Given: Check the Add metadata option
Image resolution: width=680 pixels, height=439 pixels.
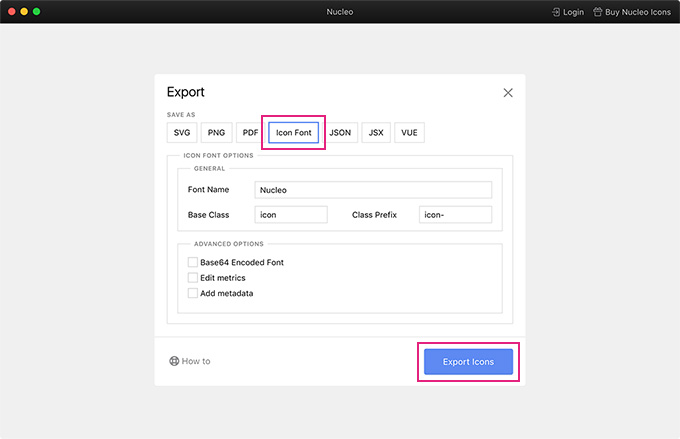Looking at the screenshot, I should click(x=193, y=293).
